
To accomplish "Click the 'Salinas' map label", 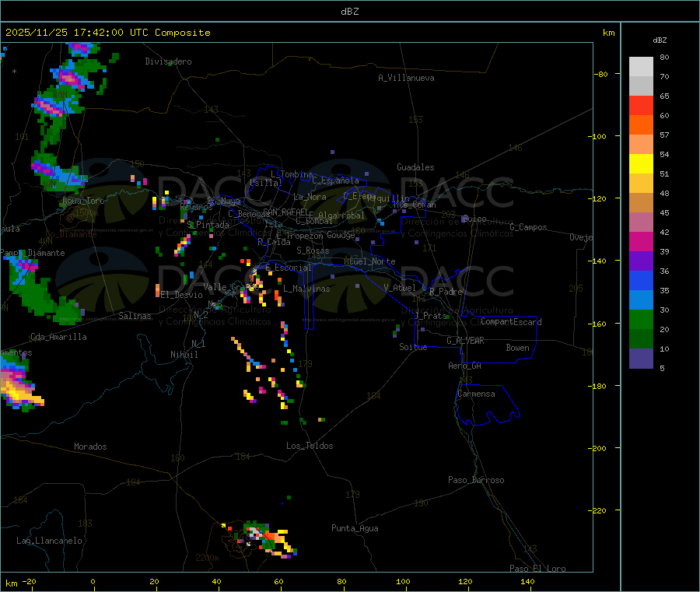I will (x=135, y=316).
